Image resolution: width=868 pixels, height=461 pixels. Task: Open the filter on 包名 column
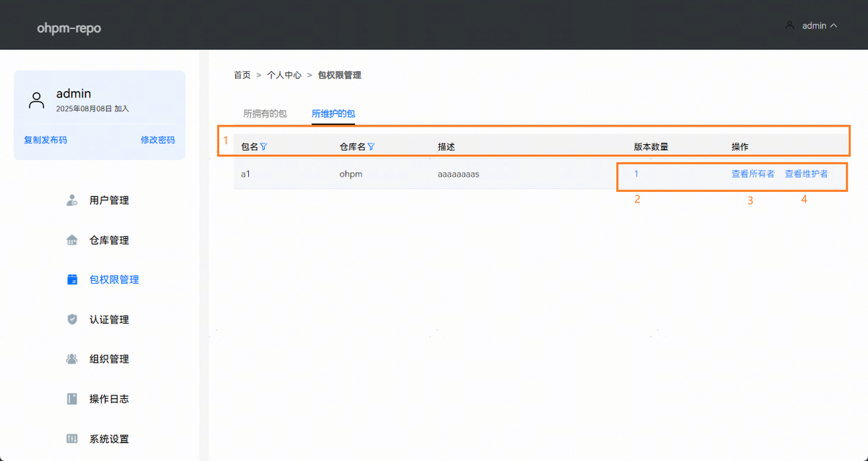pos(264,147)
